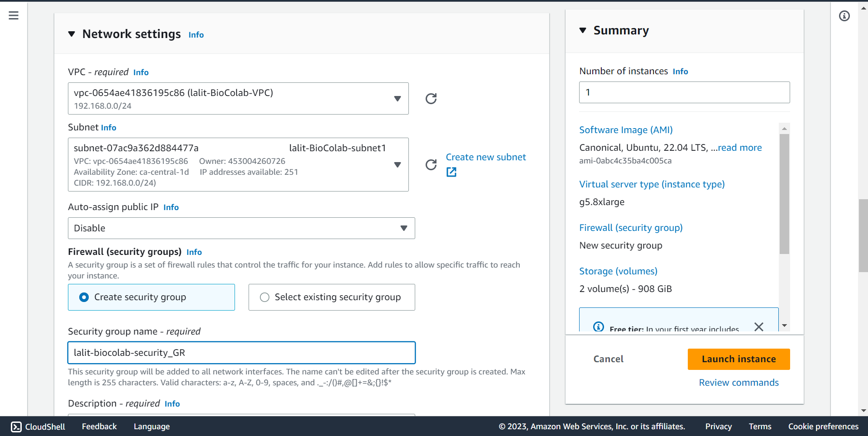Click the Cancel button

(609, 359)
